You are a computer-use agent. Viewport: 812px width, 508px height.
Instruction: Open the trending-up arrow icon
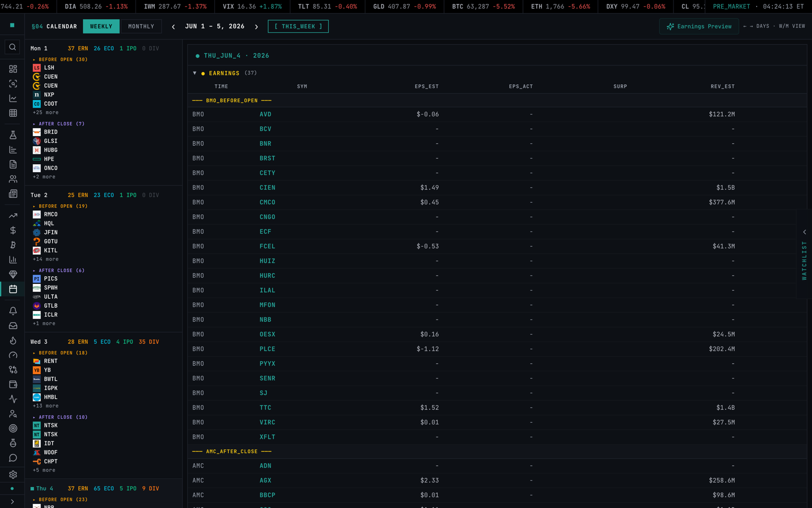13,215
